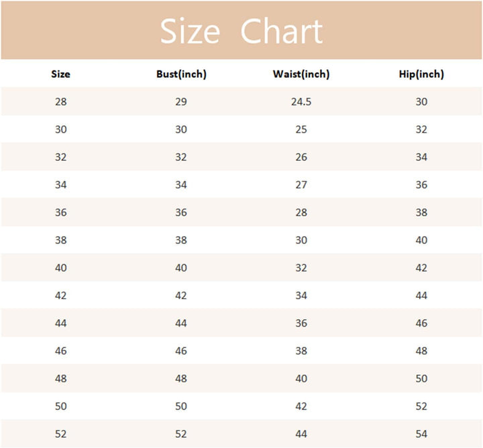The width and height of the screenshot is (483, 448).
Task: Click the Waist(inch) column header
Action: [x=301, y=74]
